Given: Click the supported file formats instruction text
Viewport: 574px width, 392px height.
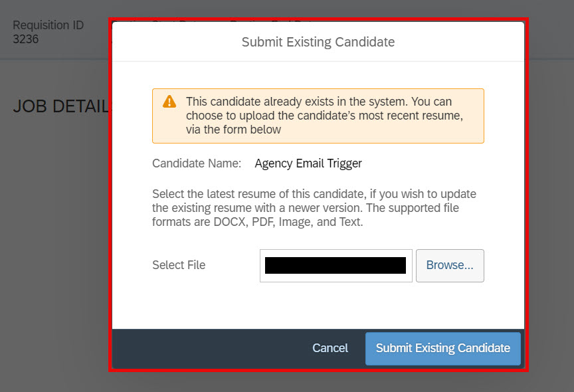Looking at the screenshot, I should click(x=314, y=207).
